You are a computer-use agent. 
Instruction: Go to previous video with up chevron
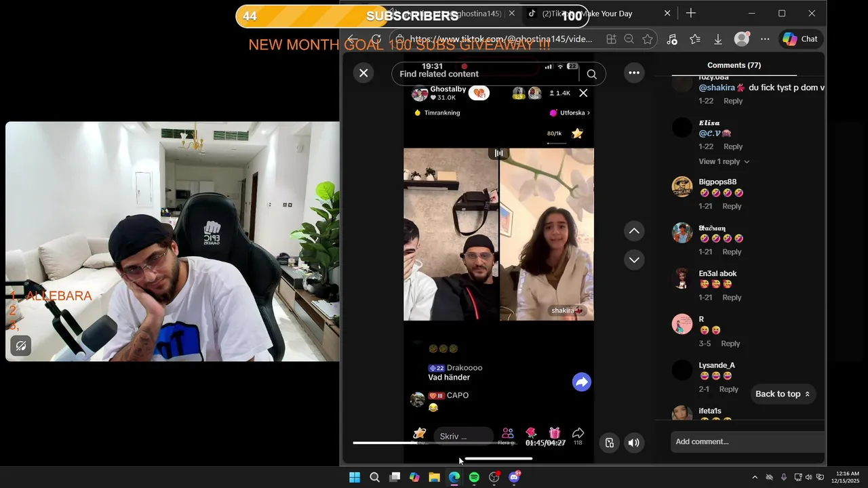[x=634, y=231]
